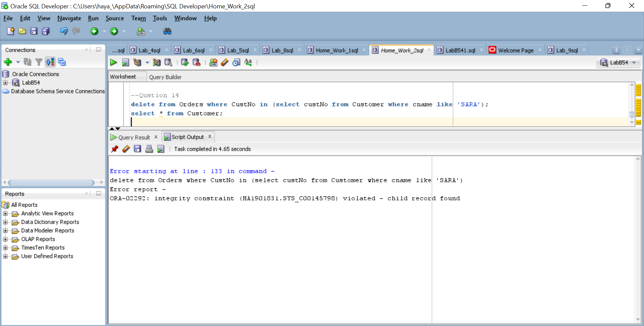
Task: Open Explain Plan dropdown arrow
Action: 147,62
